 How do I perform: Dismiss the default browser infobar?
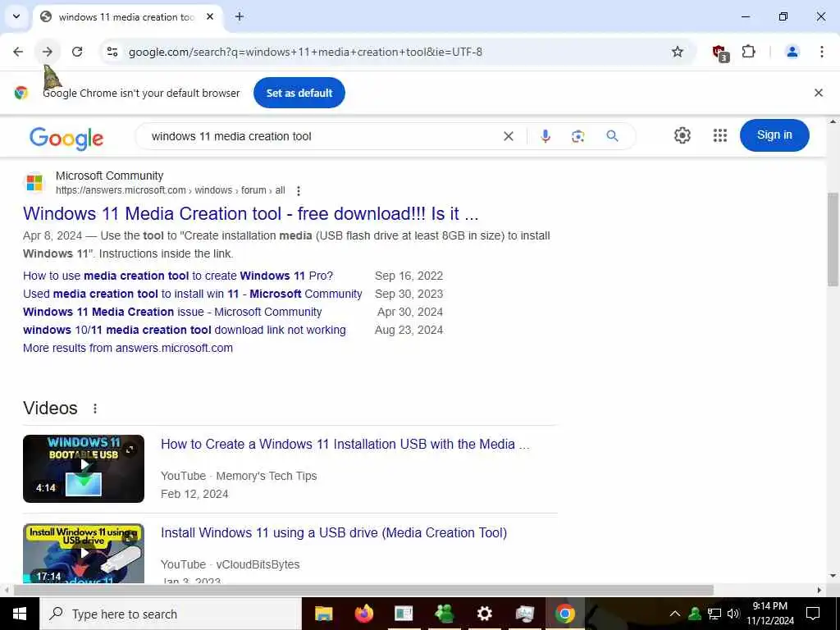(x=819, y=93)
